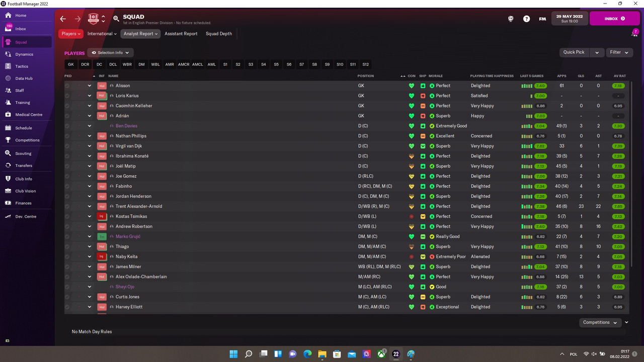Go back using the left arrow
This screenshot has height=362, width=644.
(x=63, y=19)
